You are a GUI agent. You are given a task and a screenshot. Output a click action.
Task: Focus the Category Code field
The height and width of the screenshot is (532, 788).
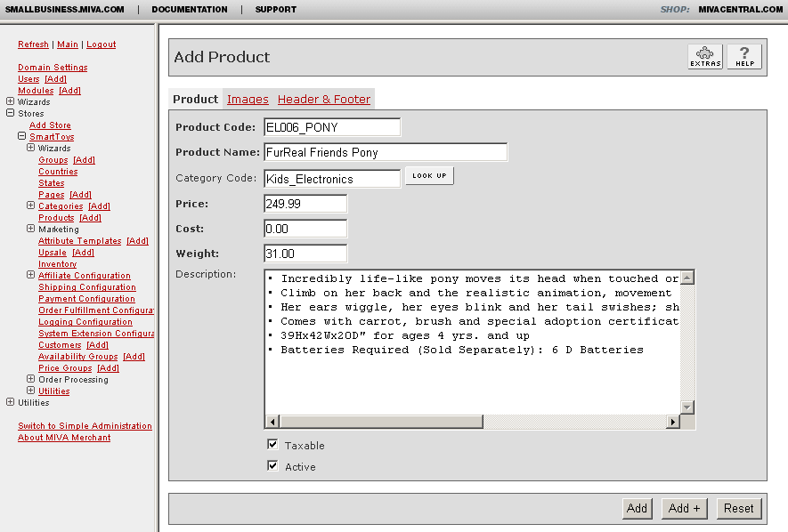332,179
